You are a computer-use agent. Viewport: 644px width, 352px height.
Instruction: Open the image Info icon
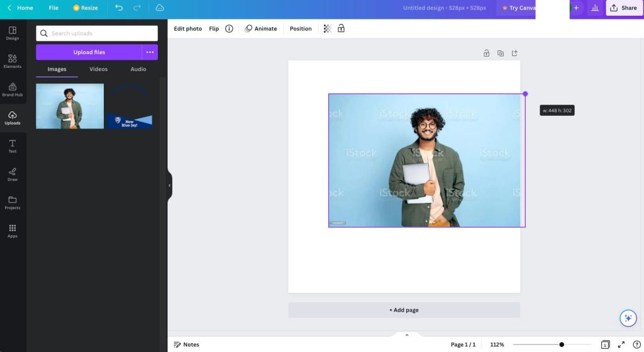click(229, 29)
